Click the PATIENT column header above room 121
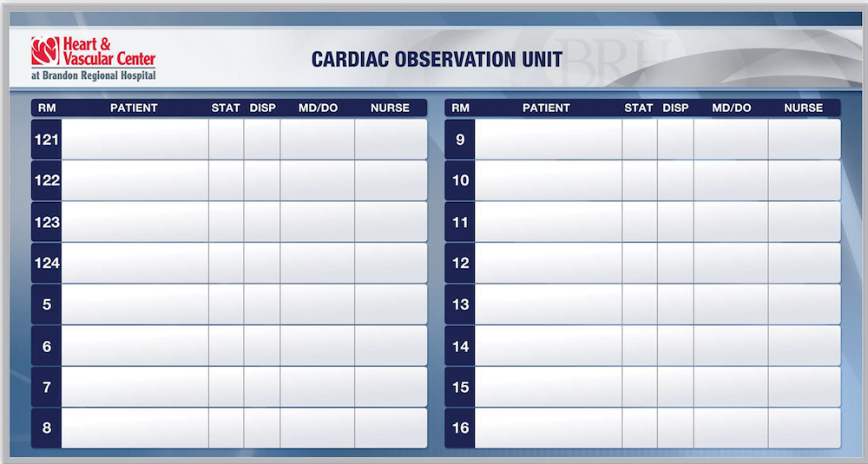The image size is (868, 464). click(134, 108)
